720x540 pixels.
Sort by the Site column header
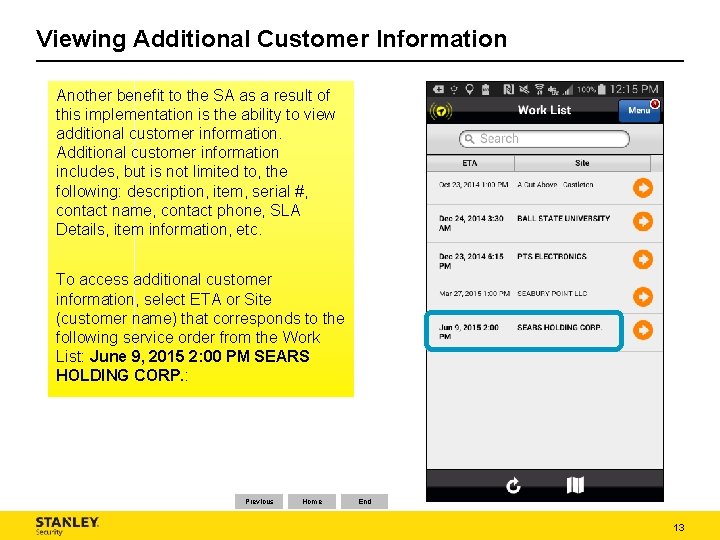[582, 163]
